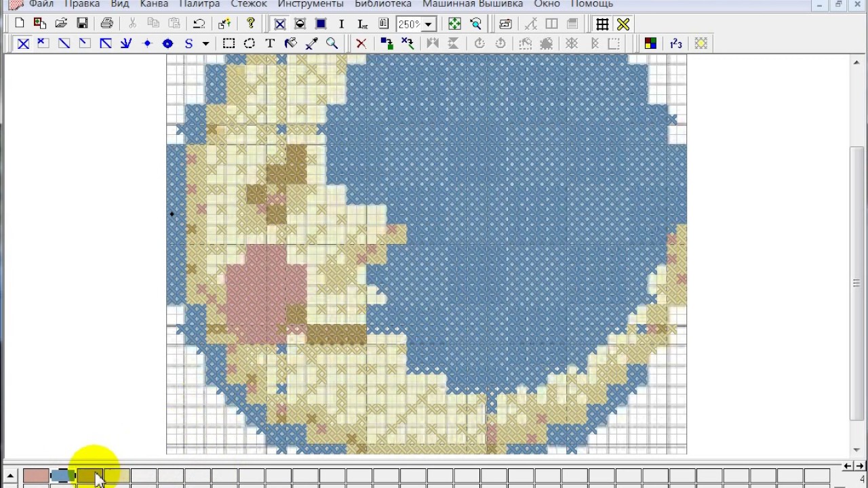Click the vertical scrollbar down arrow
The image size is (868, 488).
[858, 449]
